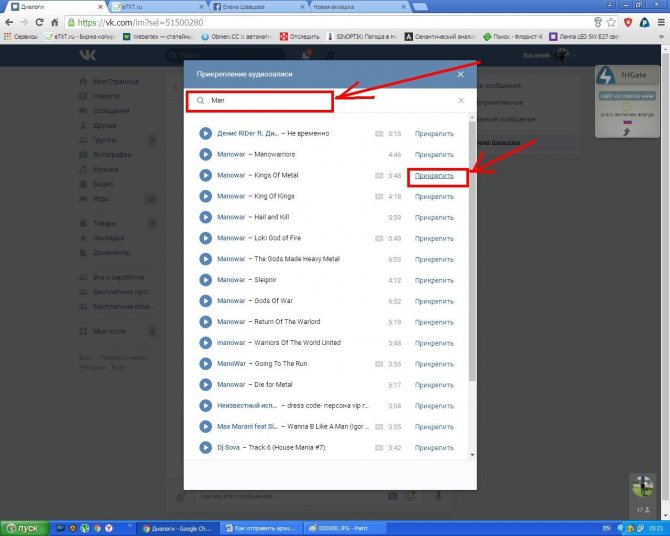Attach Manowar – Manowarriors via Прикрепить
The image size is (670, 536).
[x=434, y=155]
